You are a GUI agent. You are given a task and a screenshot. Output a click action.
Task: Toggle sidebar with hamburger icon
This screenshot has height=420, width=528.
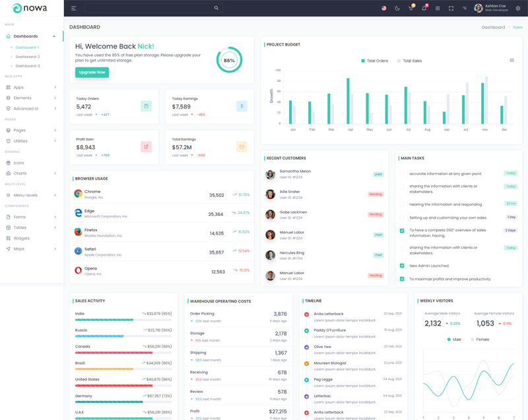pyautogui.click(x=73, y=9)
